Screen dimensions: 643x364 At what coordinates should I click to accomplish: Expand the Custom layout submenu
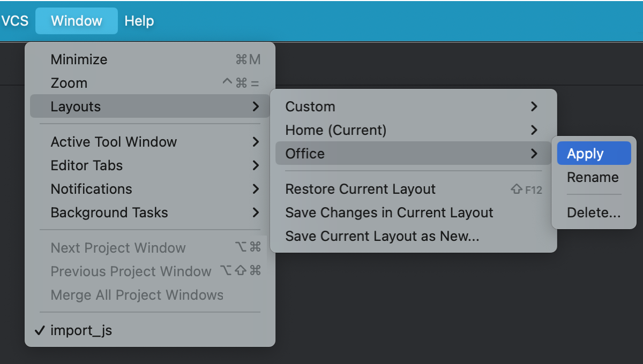[310, 107]
